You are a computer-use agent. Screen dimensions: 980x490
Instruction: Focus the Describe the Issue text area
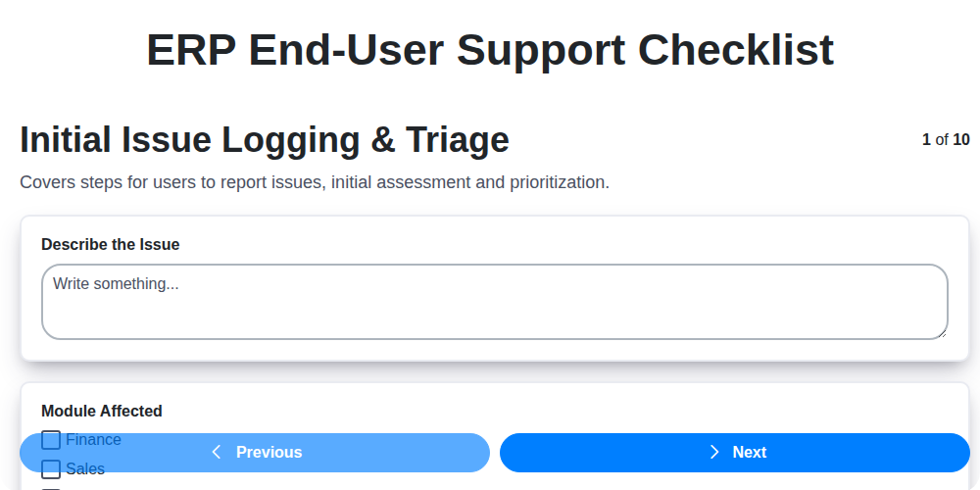[495, 314]
